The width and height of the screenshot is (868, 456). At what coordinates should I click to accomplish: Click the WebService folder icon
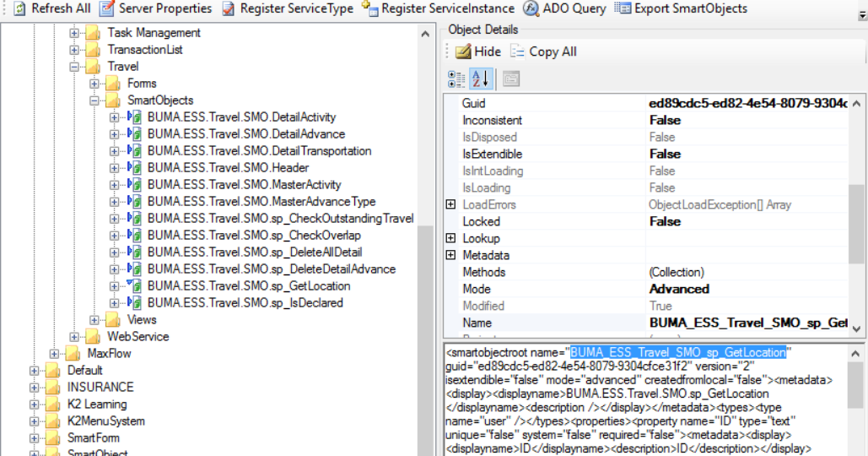pyautogui.click(x=93, y=337)
